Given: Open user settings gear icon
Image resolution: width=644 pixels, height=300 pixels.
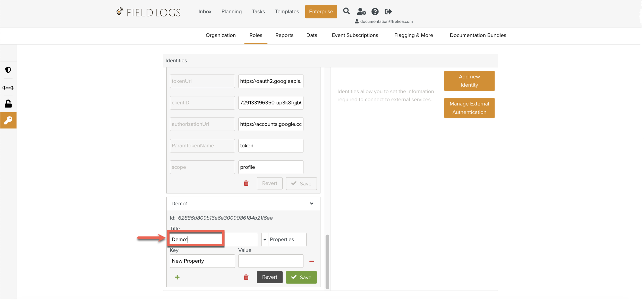Looking at the screenshot, I should tap(361, 12).
